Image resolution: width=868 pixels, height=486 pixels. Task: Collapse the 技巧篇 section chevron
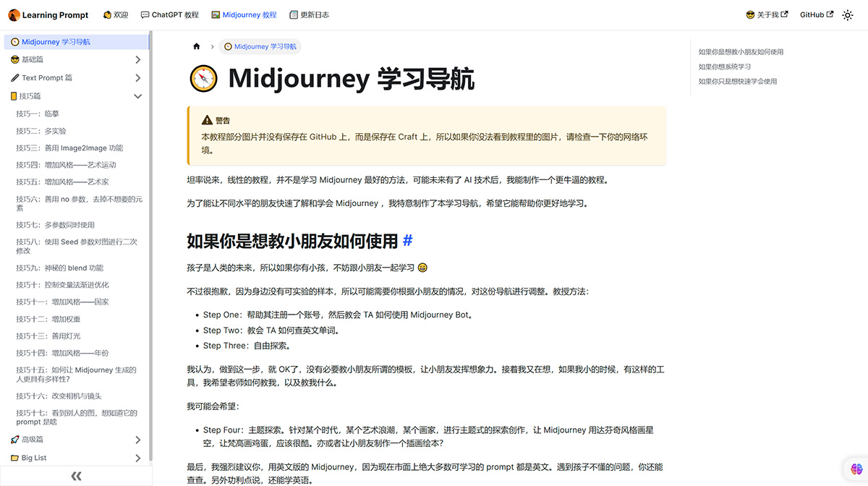pos(137,95)
